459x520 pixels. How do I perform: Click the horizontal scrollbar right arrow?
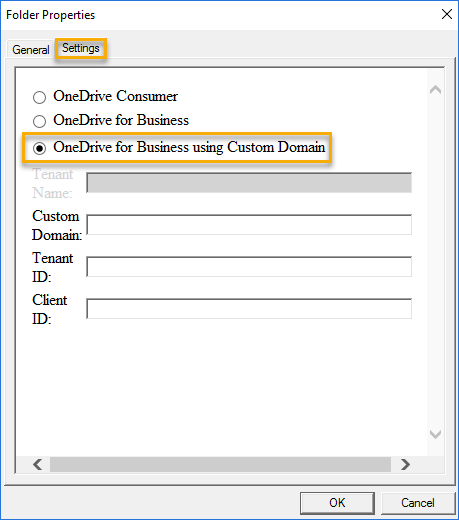[405, 464]
